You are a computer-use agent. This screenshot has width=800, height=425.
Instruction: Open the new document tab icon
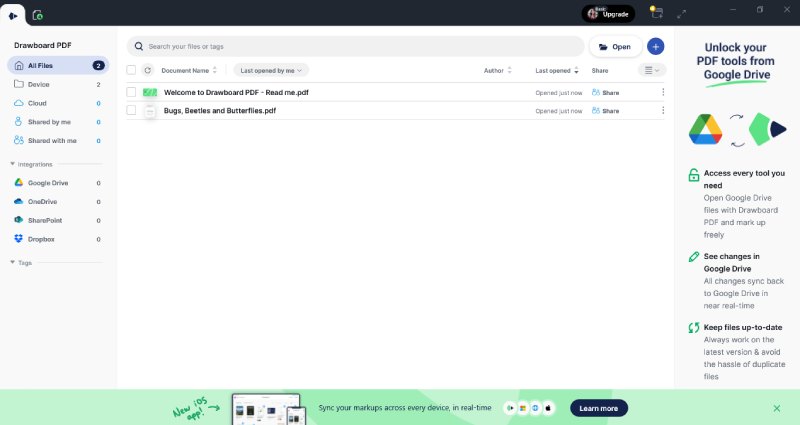(x=38, y=15)
